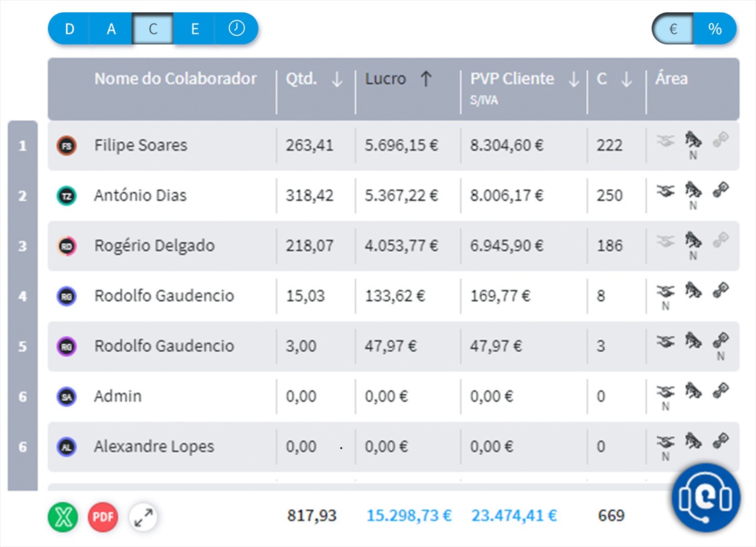The width and height of the screenshot is (756, 547).
Task: Click handshake icon in Admin row
Action: coord(666,392)
